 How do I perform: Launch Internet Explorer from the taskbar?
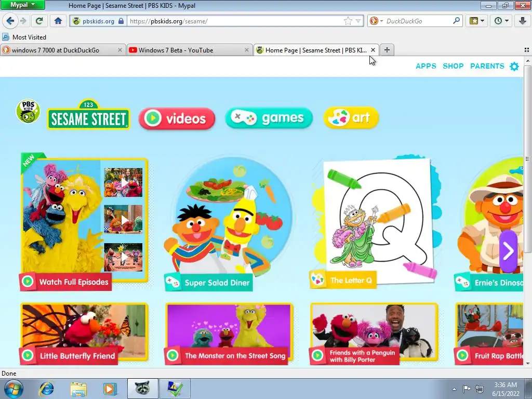(46, 389)
